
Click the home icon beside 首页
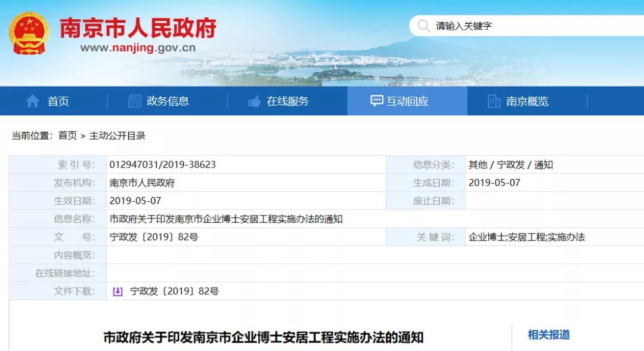click(33, 101)
